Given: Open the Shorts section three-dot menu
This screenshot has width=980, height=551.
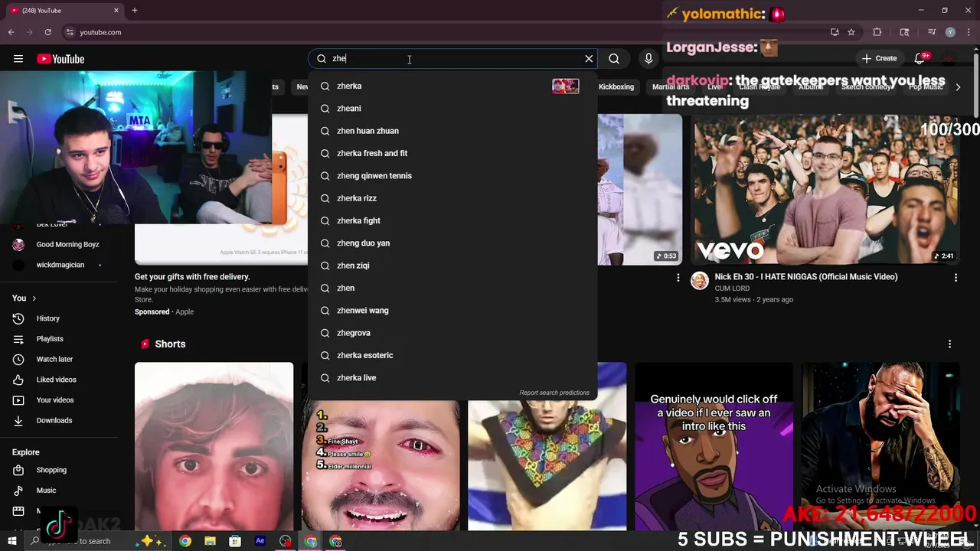Looking at the screenshot, I should click(x=949, y=344).
